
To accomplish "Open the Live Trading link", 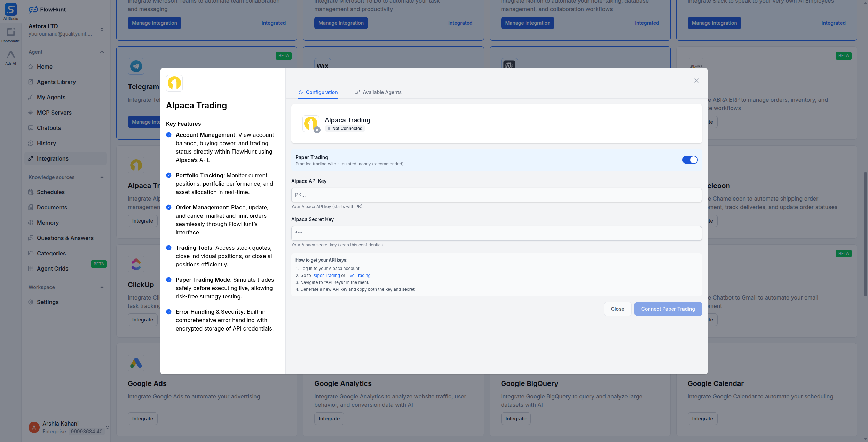I will pyautogui.click(x=358, y=275).
